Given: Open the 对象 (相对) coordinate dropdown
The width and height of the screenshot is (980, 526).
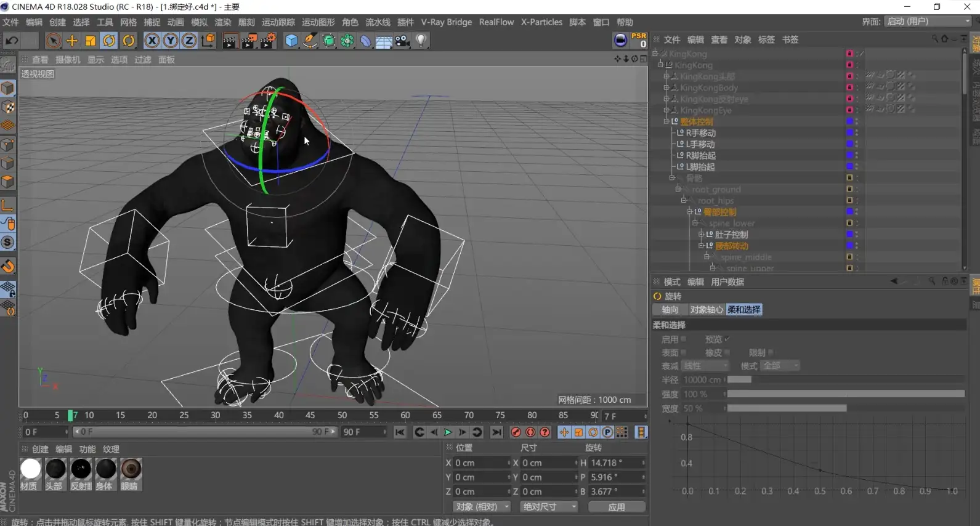Looking at the screenshot, I should coord(482,507).
